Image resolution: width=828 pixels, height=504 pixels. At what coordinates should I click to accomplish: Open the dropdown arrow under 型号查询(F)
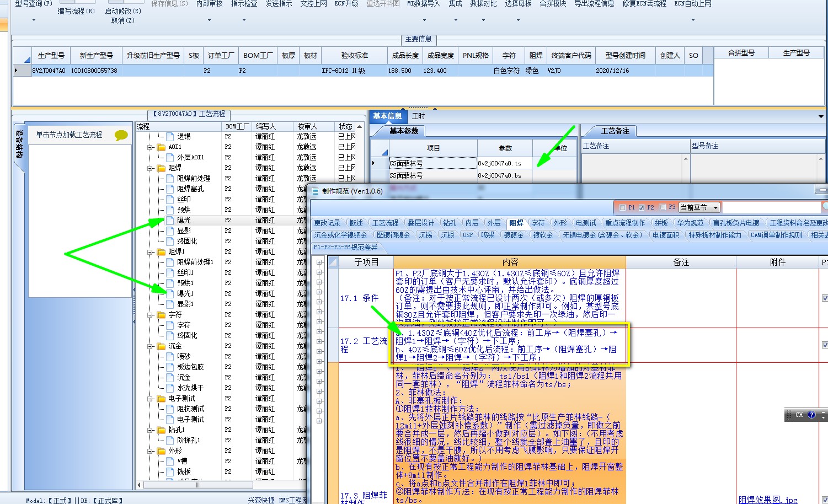(x=34, y=20)
